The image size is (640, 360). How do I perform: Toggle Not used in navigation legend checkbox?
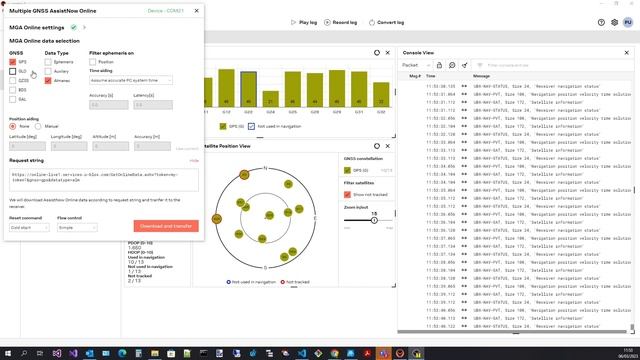click(251, 126)
